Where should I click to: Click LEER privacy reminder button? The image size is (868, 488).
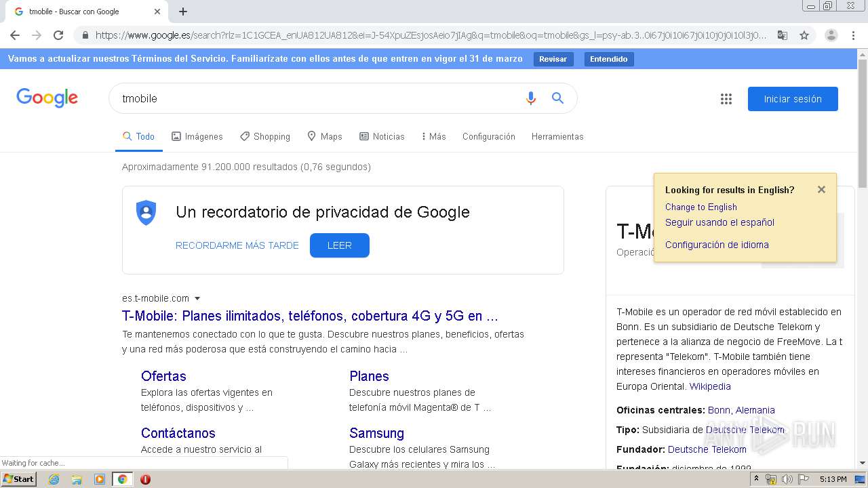tap(340, 245)
